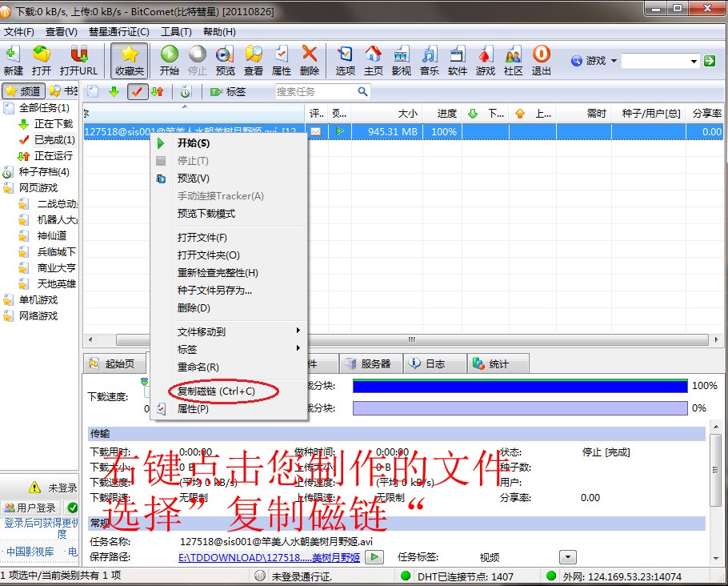Click the Home page (主页) house icon
Image resolution: width=728 pixels, height=586 pixels.
[374, 60]
